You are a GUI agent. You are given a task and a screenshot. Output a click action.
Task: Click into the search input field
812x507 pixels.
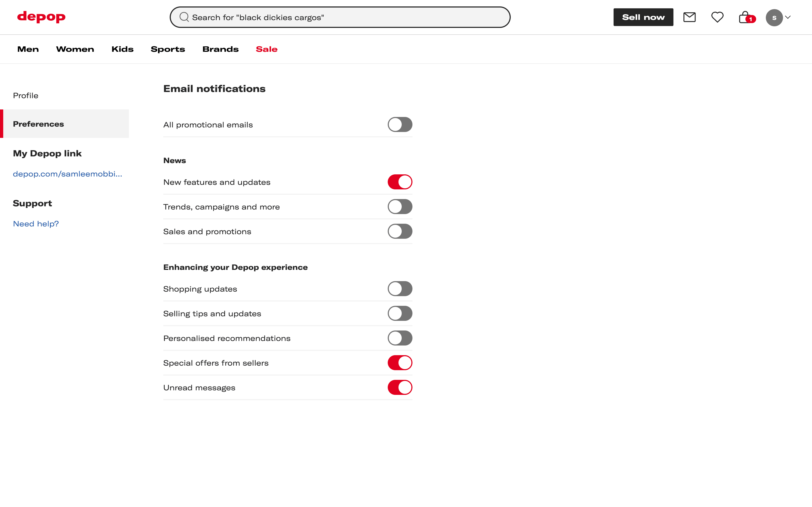(346, 17)
